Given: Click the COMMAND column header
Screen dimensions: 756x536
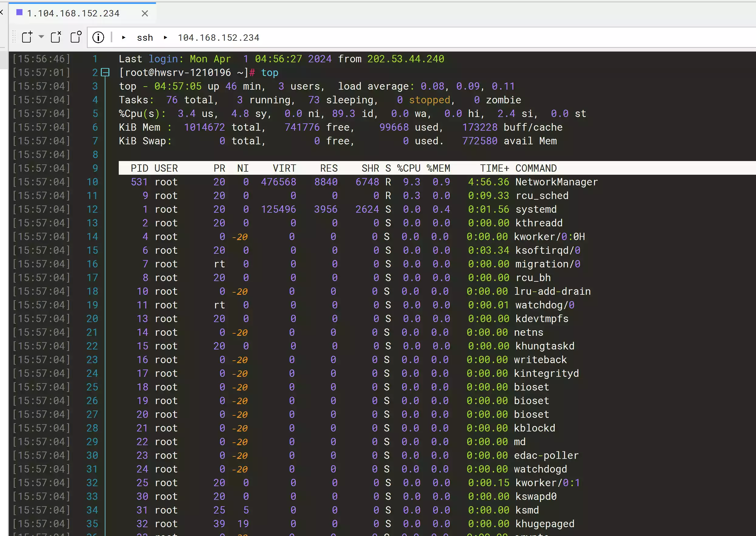Looking at the screenshot, I should 536,168.
